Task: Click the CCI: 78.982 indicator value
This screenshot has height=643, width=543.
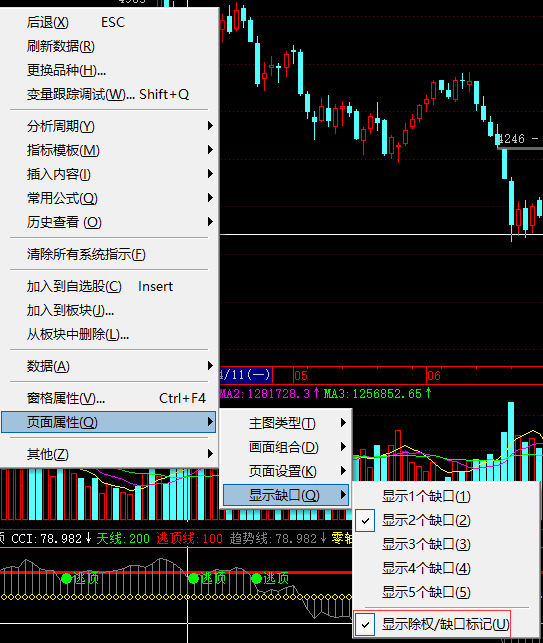Action: click(x=51, y=538)
